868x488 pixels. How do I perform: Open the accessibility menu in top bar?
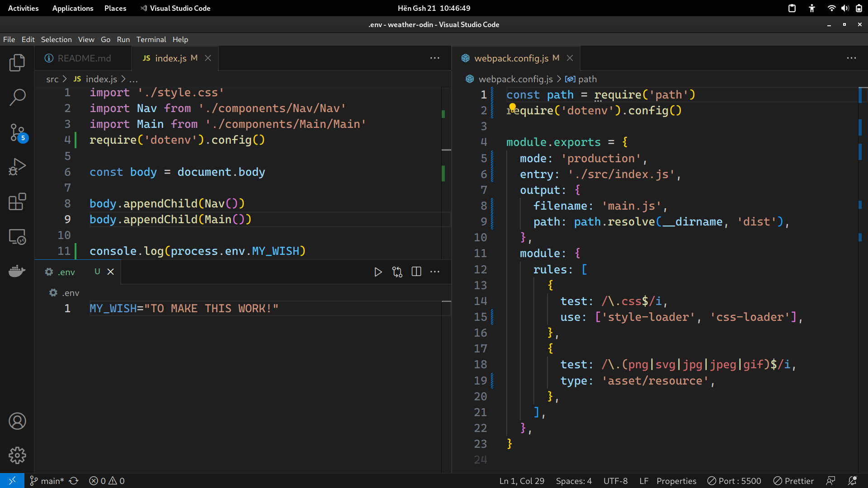pos(812,8)
